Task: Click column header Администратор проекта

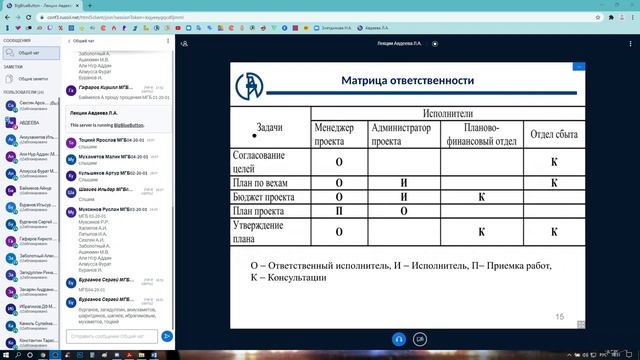Action: coord(404,134)
